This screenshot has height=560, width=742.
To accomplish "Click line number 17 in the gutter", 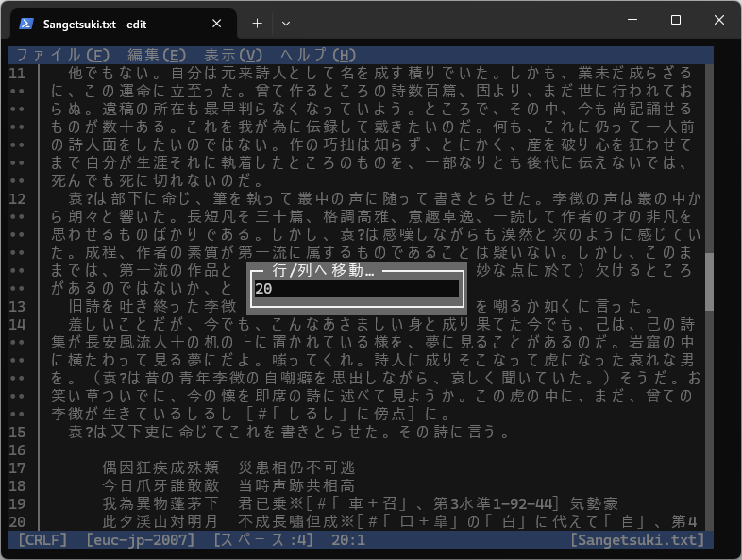I will 17,468.
